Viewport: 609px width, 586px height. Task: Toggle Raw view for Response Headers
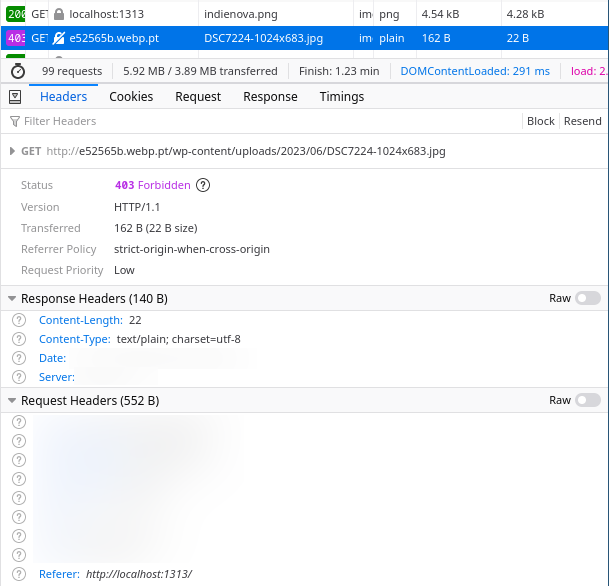coord(588,298)
